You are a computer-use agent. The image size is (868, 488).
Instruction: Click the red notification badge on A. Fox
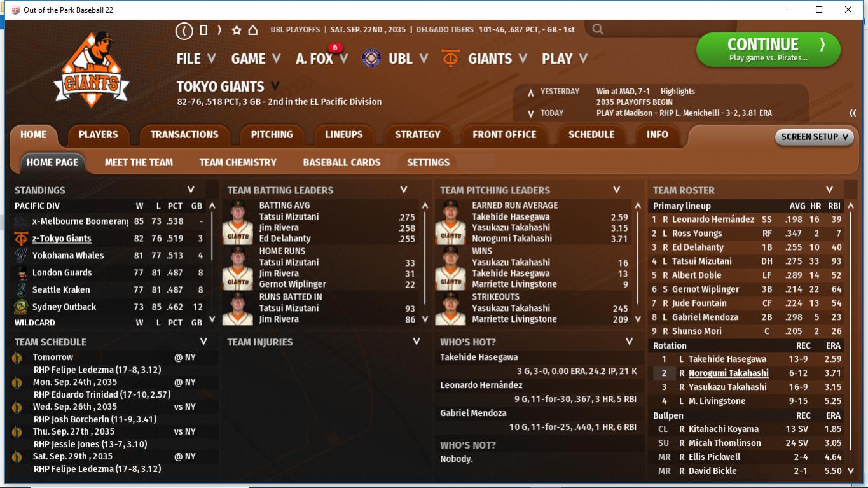(335, 48)
